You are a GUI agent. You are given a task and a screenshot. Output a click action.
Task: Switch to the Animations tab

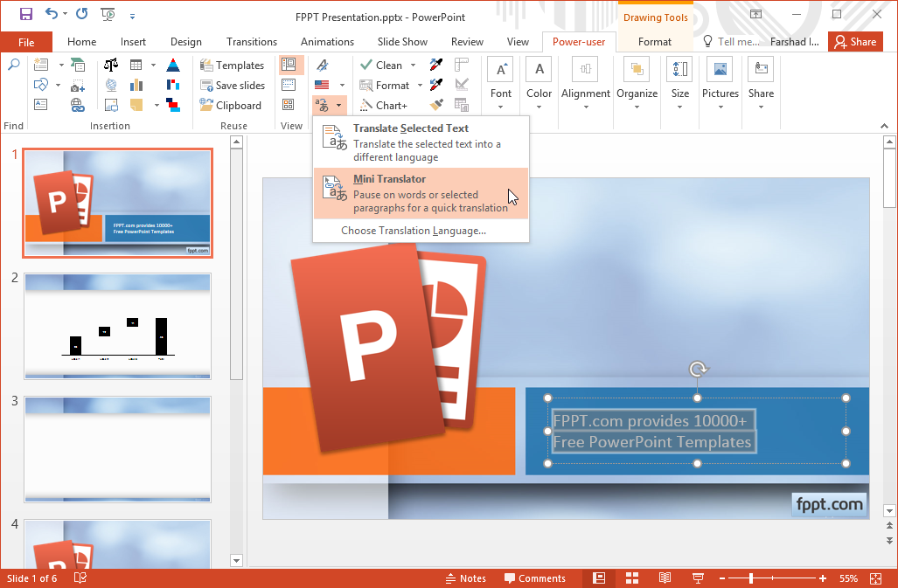(x=327, y=41)
